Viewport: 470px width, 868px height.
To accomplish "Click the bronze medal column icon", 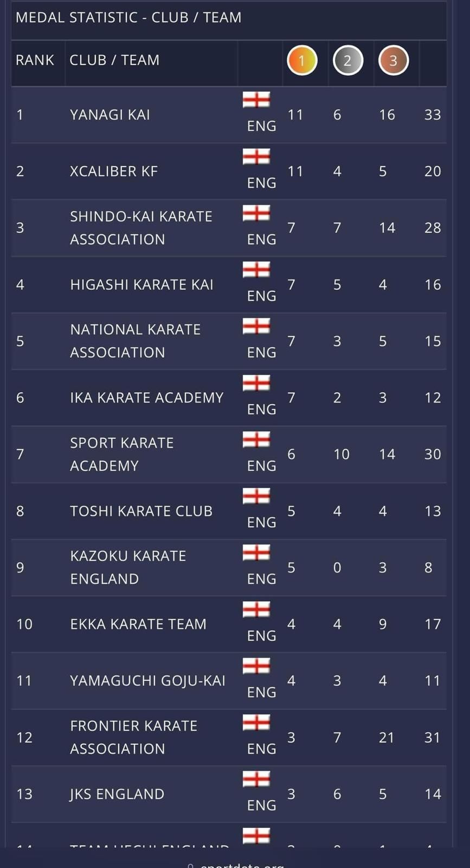I will click(393, 60).
